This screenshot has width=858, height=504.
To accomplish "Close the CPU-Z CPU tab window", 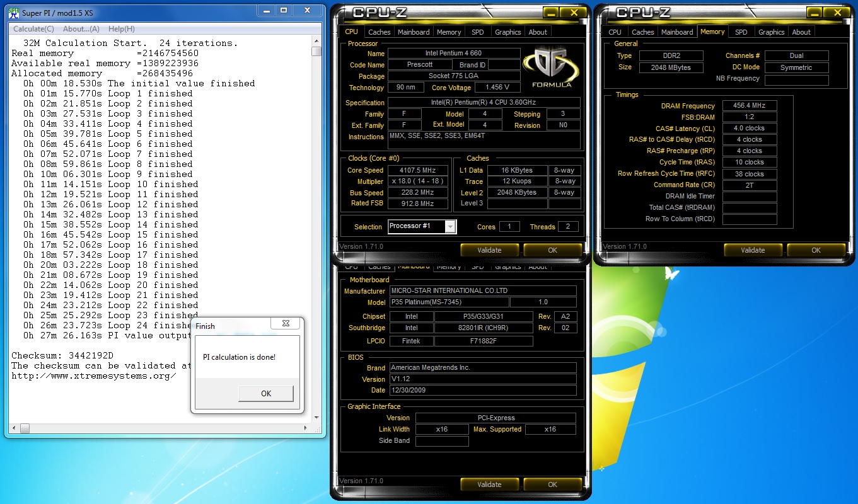I will 574,13.
